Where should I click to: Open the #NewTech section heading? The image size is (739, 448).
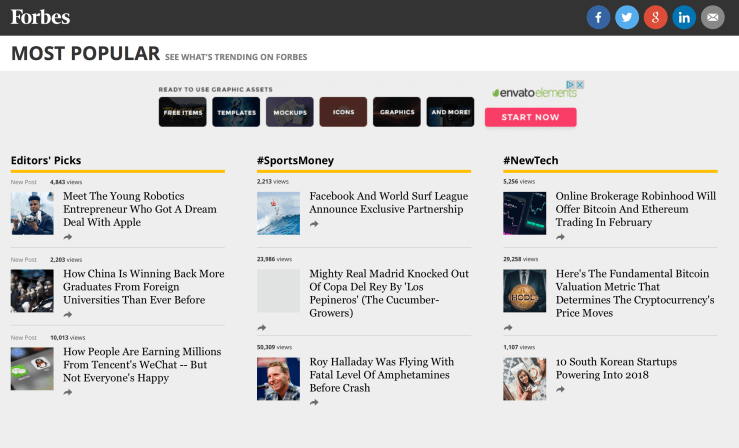point(530,161)
